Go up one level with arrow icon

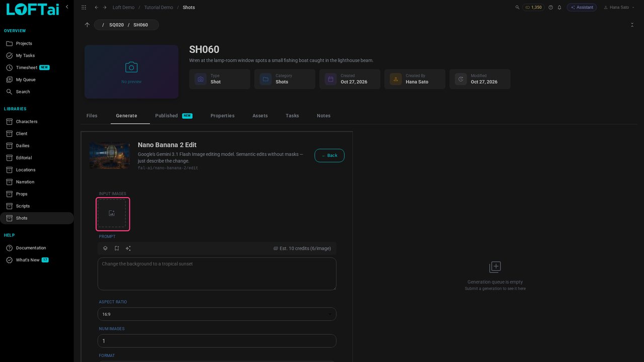pyautogui.click(x=87, y=25)
